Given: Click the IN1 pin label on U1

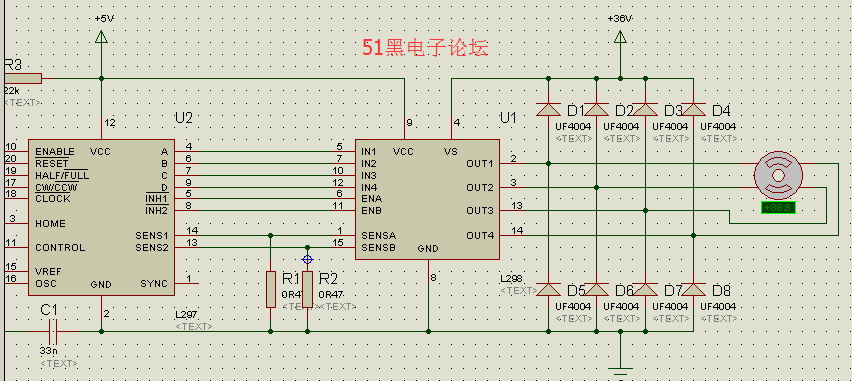Looking at the screenshot, I should pyautogui.click(x=368, y=152).
